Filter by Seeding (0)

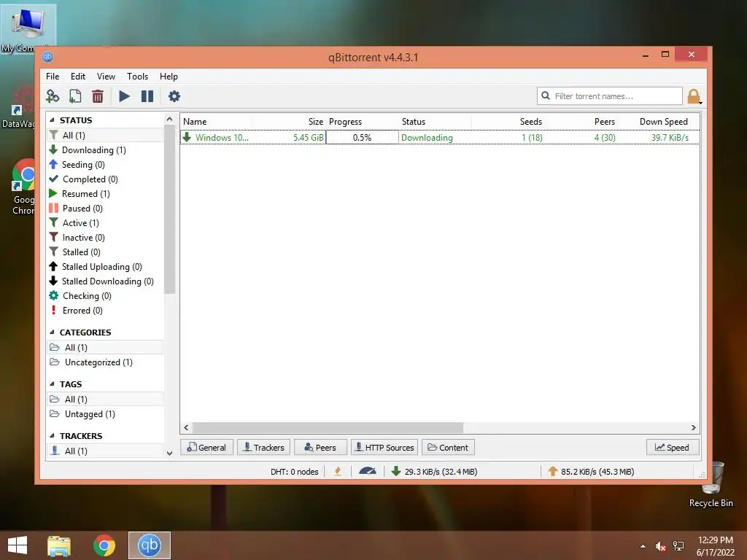click(x=105, y=164)
